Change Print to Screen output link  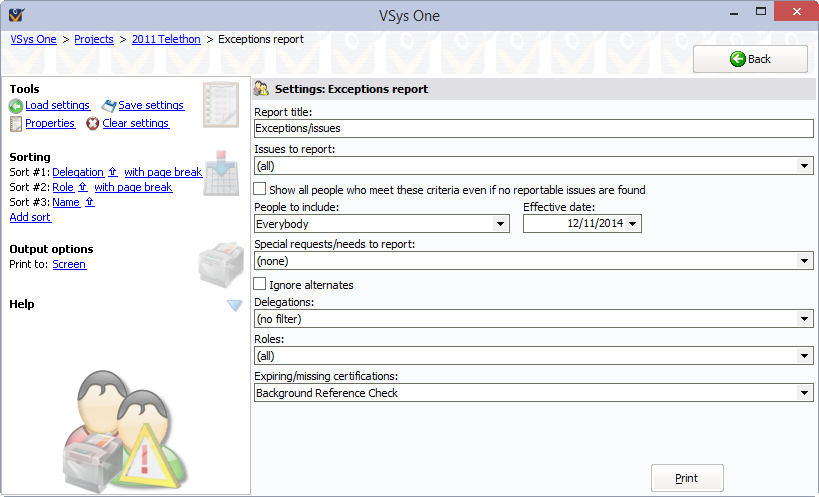point(69,264)
